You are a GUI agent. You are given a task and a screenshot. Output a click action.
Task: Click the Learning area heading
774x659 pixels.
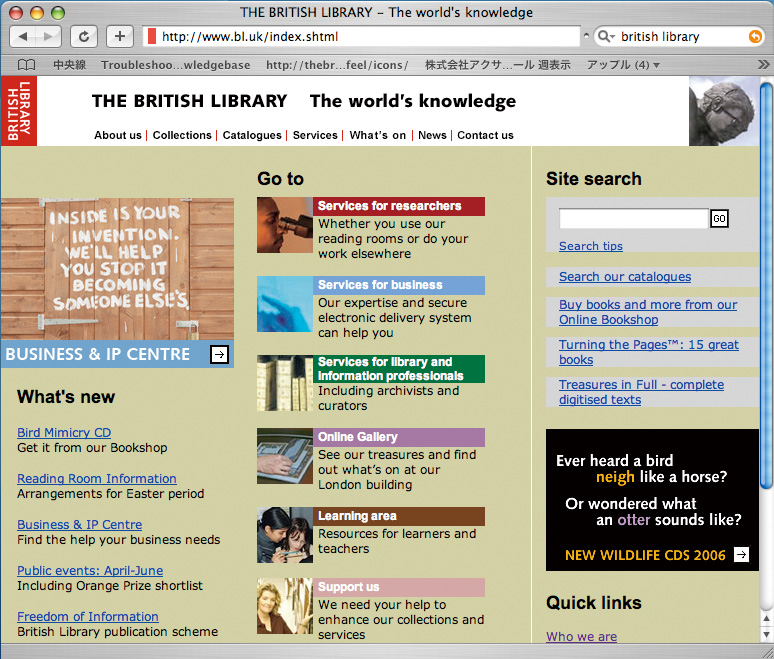coord(399,516)
